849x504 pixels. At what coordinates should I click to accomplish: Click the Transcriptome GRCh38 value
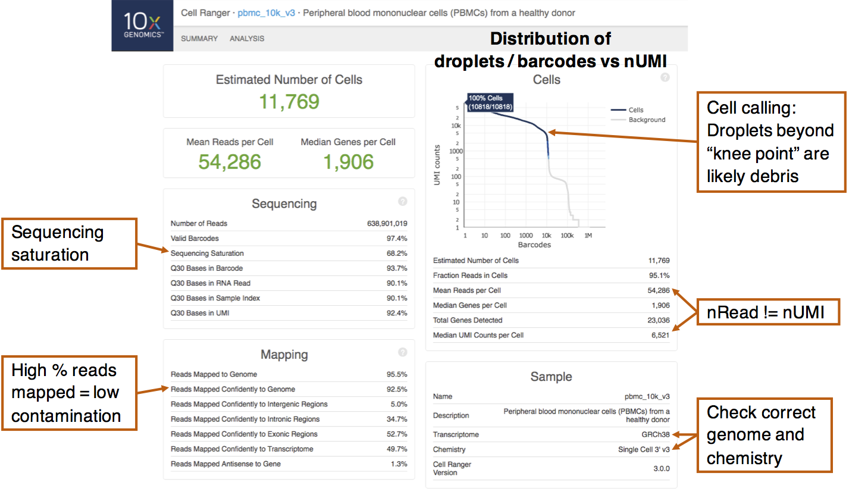click(x=655, y=434)
